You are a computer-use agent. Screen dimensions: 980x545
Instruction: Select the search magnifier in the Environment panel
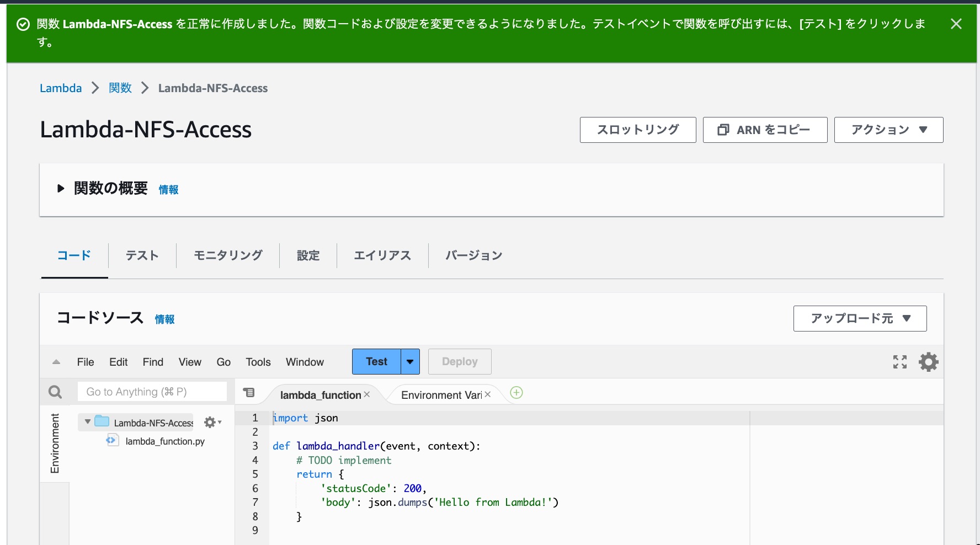click(x=55, y=392)
